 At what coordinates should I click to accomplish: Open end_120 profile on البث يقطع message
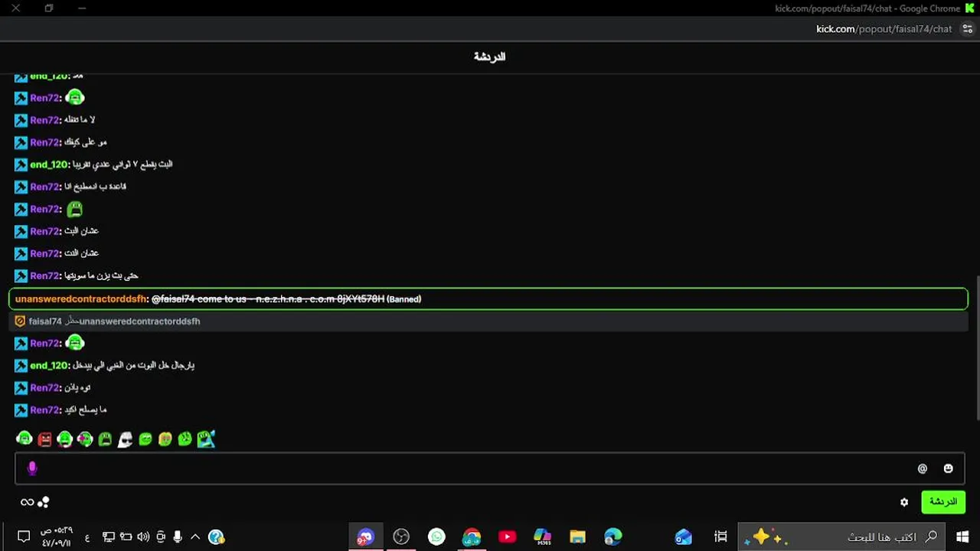[50, 165]
